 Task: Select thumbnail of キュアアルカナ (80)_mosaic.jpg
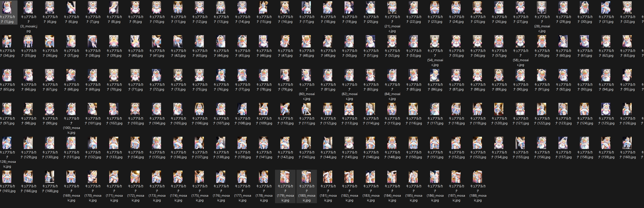(307, 75)
